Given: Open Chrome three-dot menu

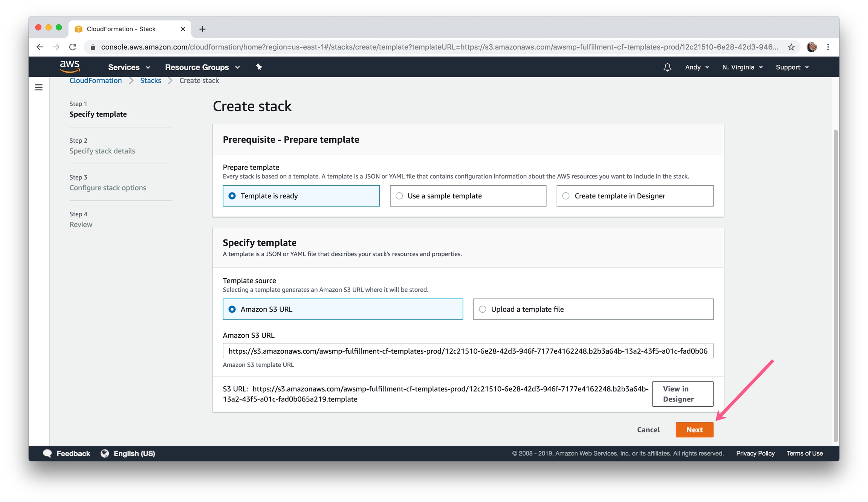Looking at the screenshot, I should (x=828, y=47).
